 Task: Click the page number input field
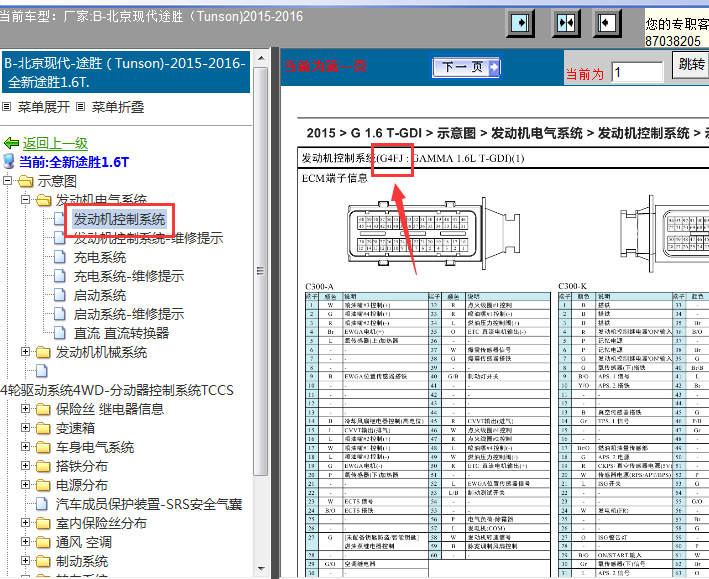[637, 72]
